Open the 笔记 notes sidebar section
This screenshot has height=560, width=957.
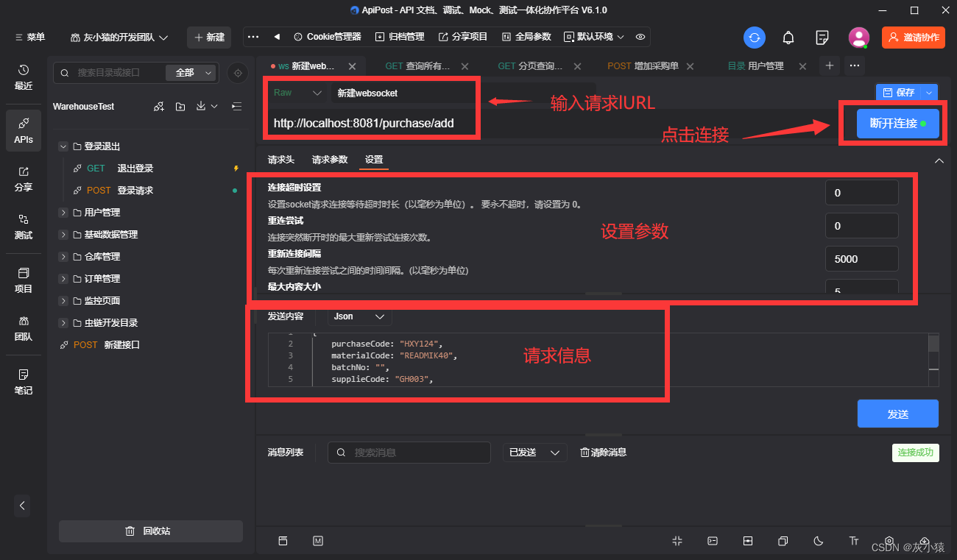click(24, 382)
